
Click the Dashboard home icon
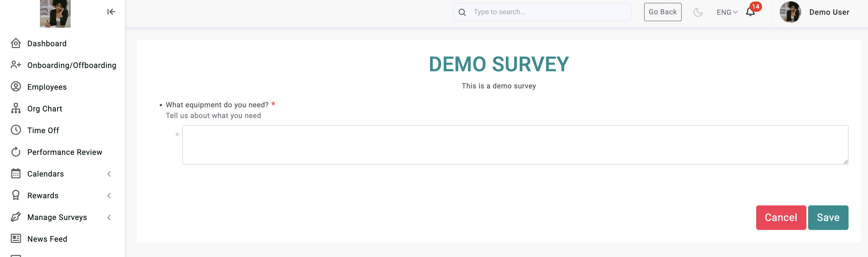(x=16, y=43)
